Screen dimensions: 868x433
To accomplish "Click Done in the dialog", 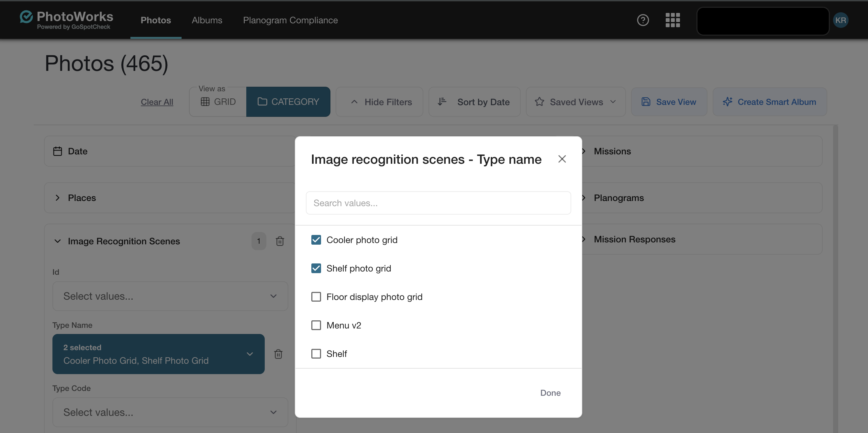I will (x=550, y=393).
